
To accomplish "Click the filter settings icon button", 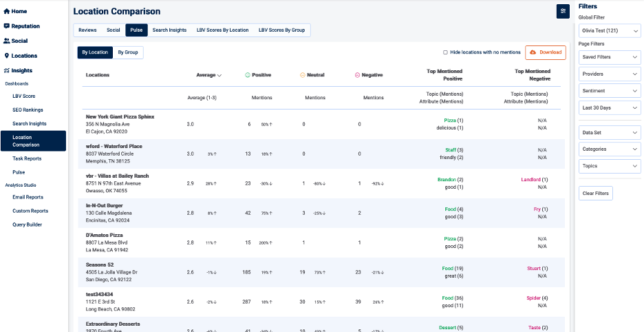I will (563, 11).
